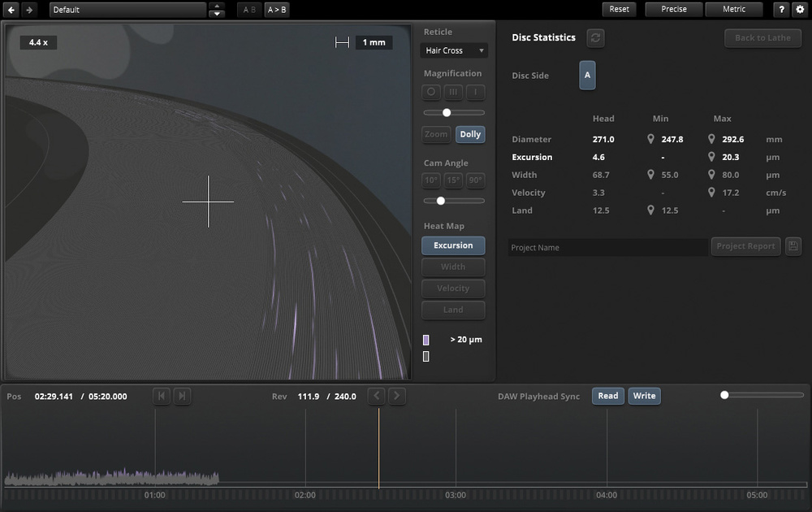The width and height of the screenshot is (812, 512).
Task: Jump to Width Min location pin
Action: pos(650,176)
